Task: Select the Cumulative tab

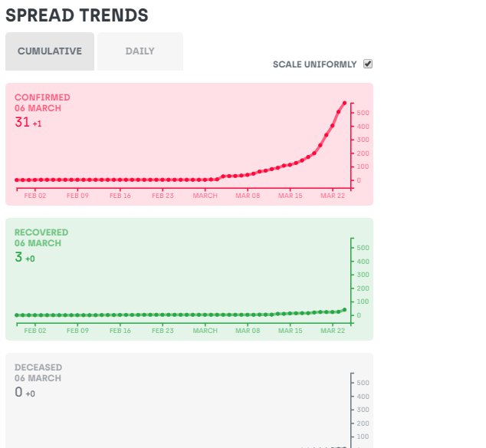Action: 50,51
